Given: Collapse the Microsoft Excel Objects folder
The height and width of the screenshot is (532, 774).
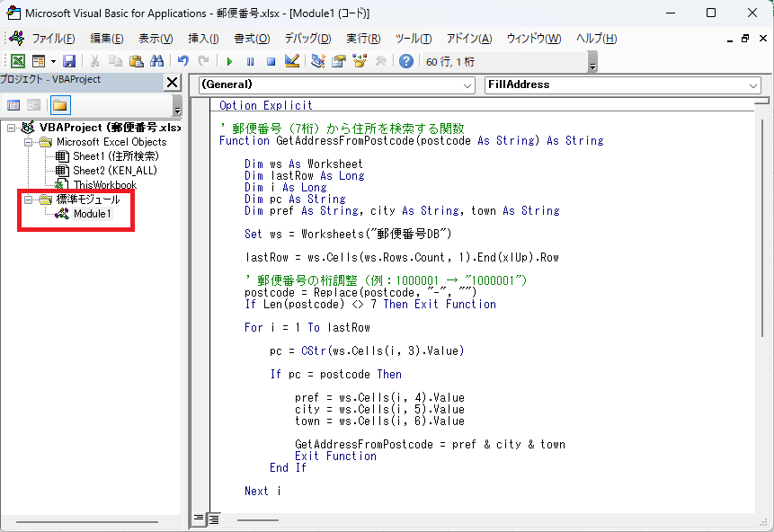Looking at the screenshot, I should 29,142.
